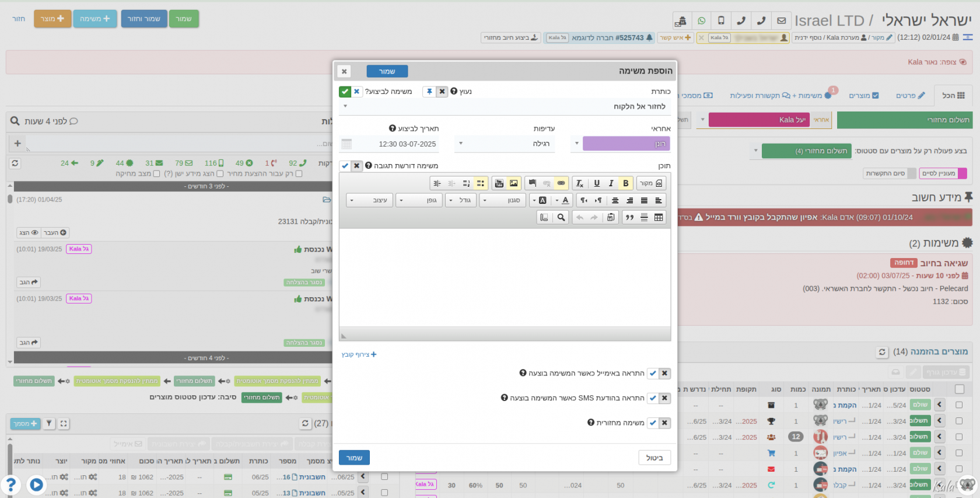
Task: Expand the גופן font dropdown
Action: click(419, 200)
